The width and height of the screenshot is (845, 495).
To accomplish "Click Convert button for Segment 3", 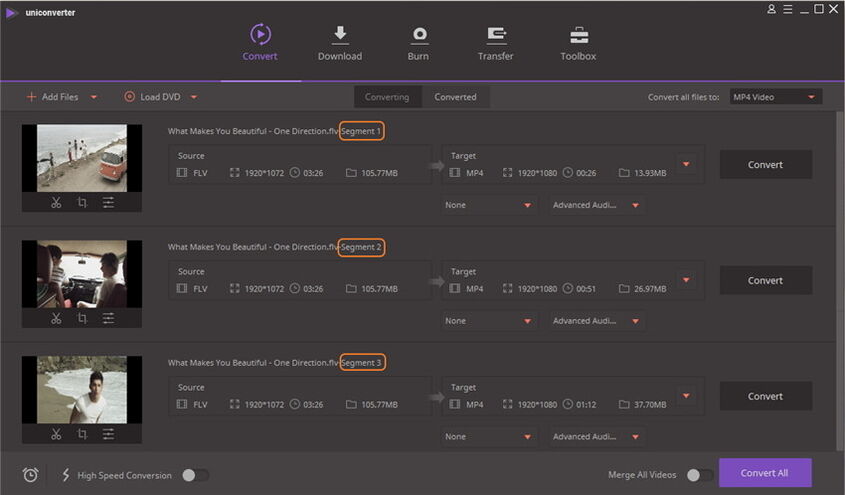I will pyautogui.click(x=766, y=396).
